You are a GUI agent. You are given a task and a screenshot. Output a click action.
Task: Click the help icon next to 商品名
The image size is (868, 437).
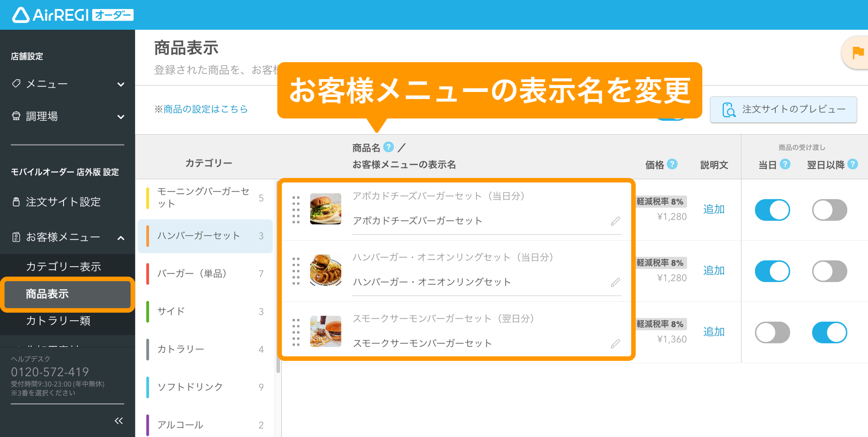(x=389, y=147)
